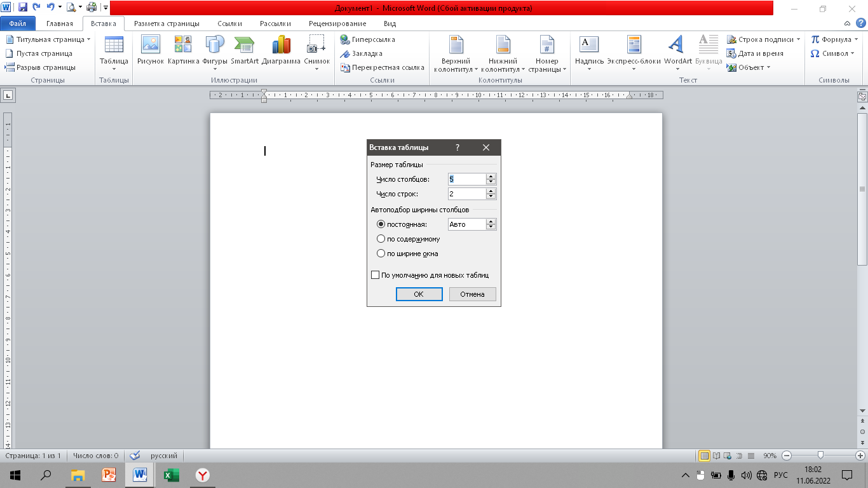Switch to the Главная tab
Screen dimensions: 868x488
coord(60,24)
